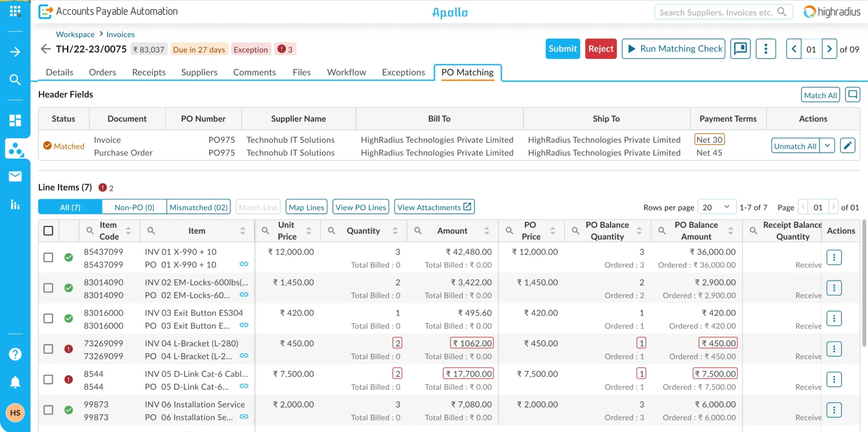Viewport: 868px width, 432px height.
Task: Click the Search Suppliers, Invoices search field
Action: pyautogui.click(x=717, y=12)
